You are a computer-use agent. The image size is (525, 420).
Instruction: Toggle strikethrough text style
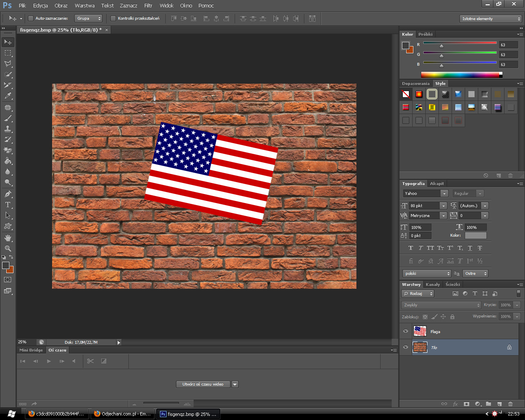pos(480,248)
